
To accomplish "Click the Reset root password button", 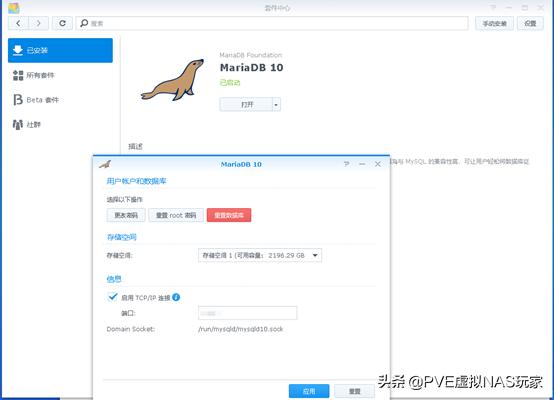I will [176, 215].
